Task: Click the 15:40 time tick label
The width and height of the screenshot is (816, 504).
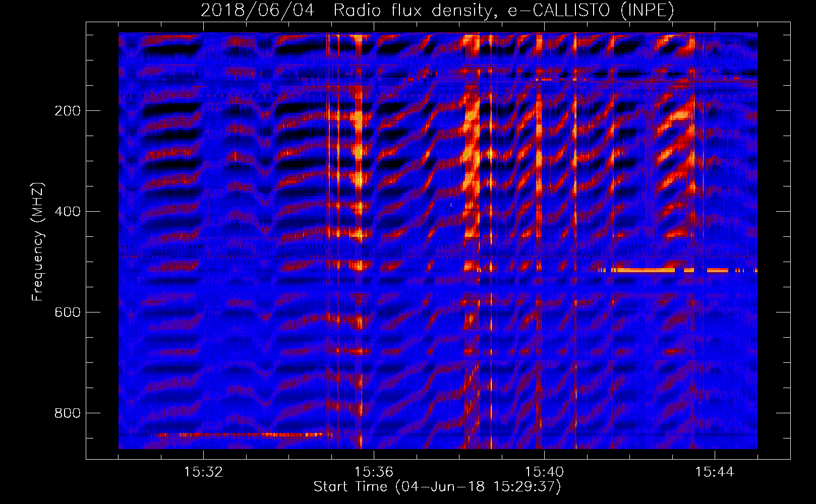Action: tap(544, 472)
